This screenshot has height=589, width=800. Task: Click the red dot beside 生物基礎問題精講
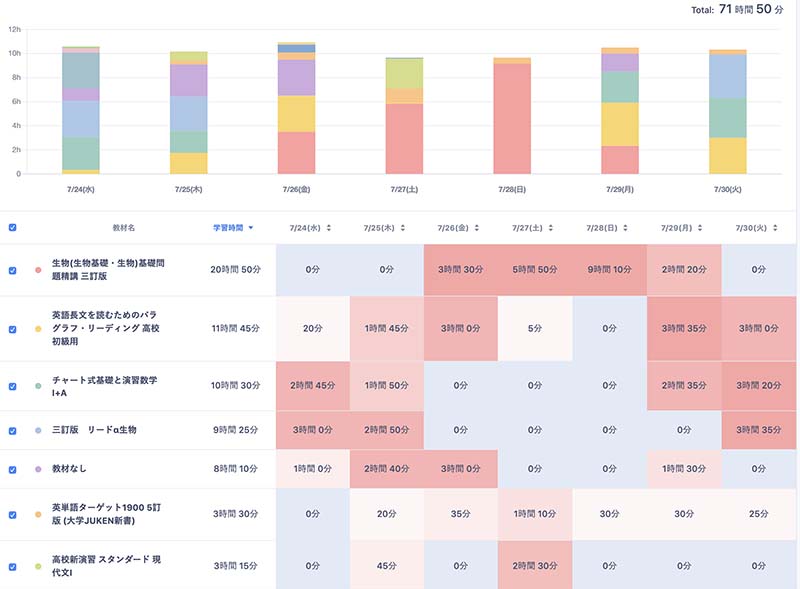[x=37, y=270]
